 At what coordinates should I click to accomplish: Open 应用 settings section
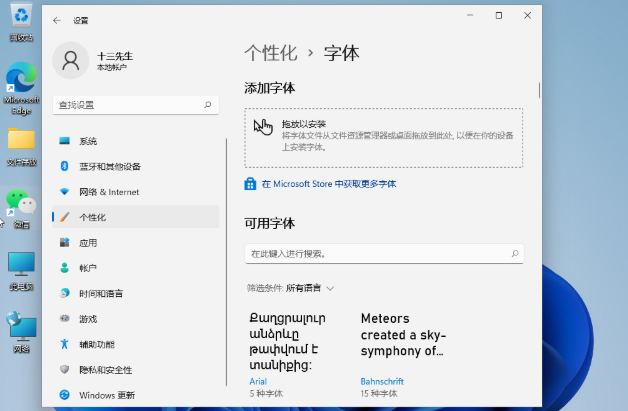coord(88,242)
